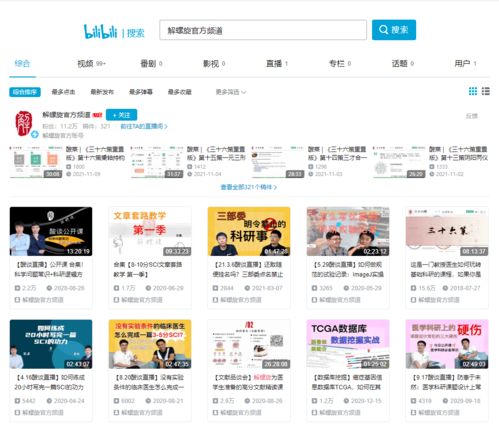Click play count icon beside 15.6万
This screenshot has height=430, width=499.
tap(413, 288)
